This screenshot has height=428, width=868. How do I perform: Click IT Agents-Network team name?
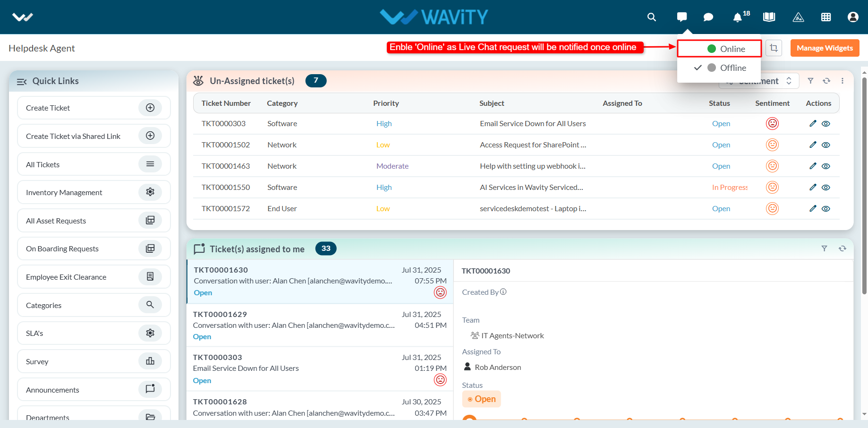[x=512, y=336]
